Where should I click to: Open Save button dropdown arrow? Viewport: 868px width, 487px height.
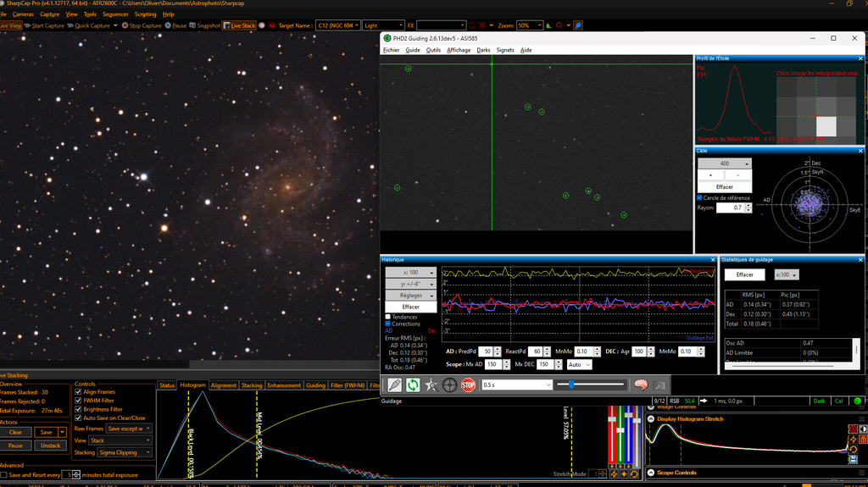(63, 432)
